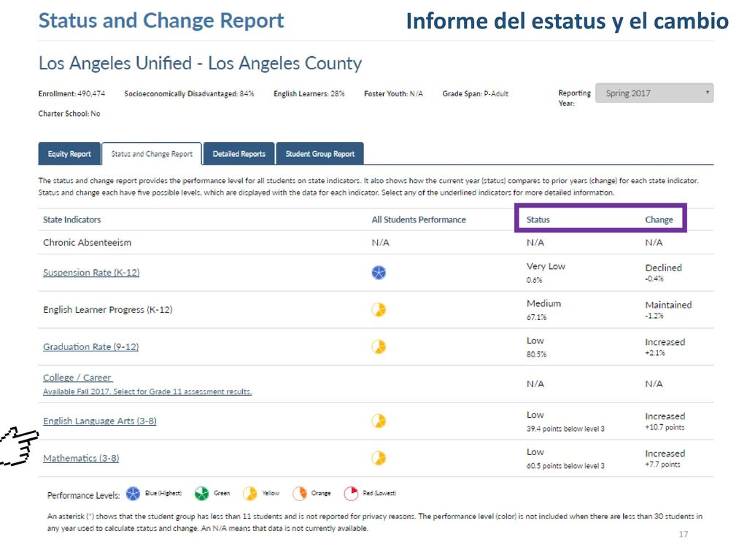The height and width of the screenshot is (560, 747).
Task: Click the Medium status value
Action: pos(543,303)
